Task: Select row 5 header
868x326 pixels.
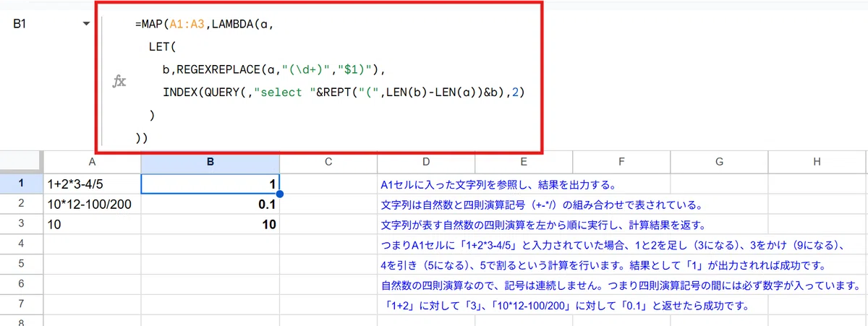Action: pyautogui.click(x=21, y=265)
